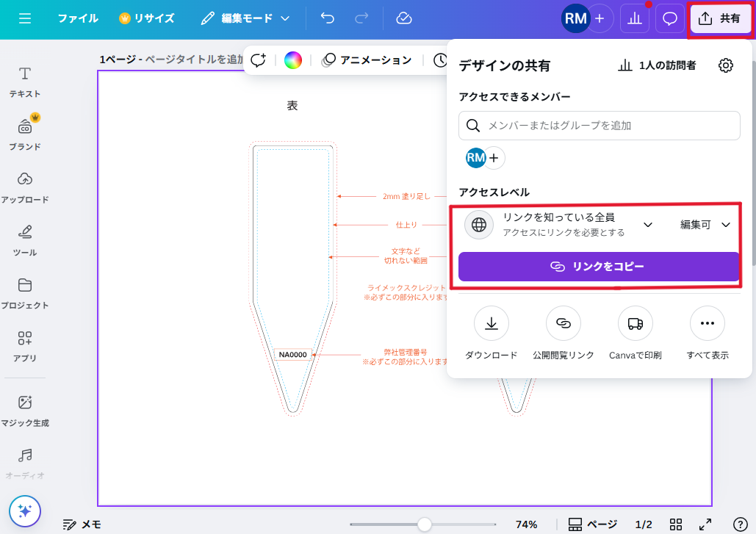Screen dimensions: 756x534
Task: Toggle the grid view at bottom bar
Action: click(x=676, y=524)
